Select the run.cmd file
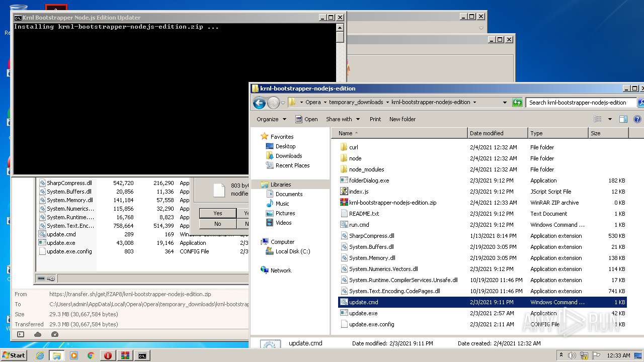Image resolution: width=644 pixels, height=362 pixels. click(x=359, y=225)
